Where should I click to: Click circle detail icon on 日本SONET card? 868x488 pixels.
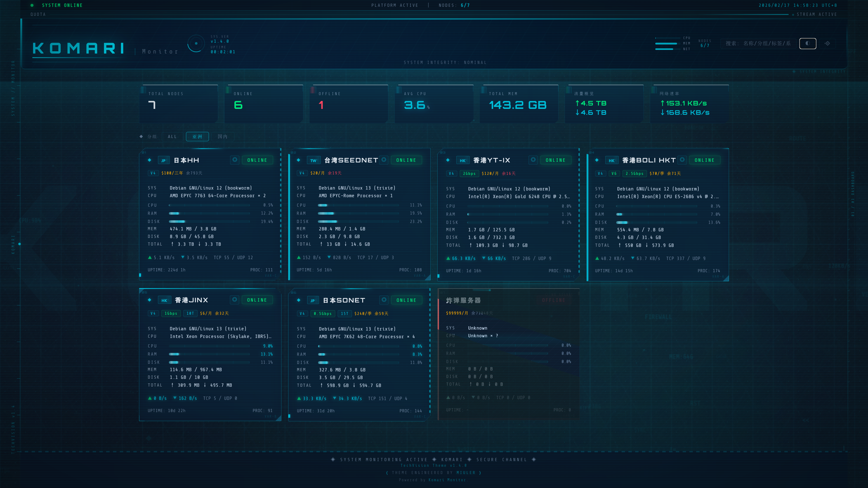[384, 300]
